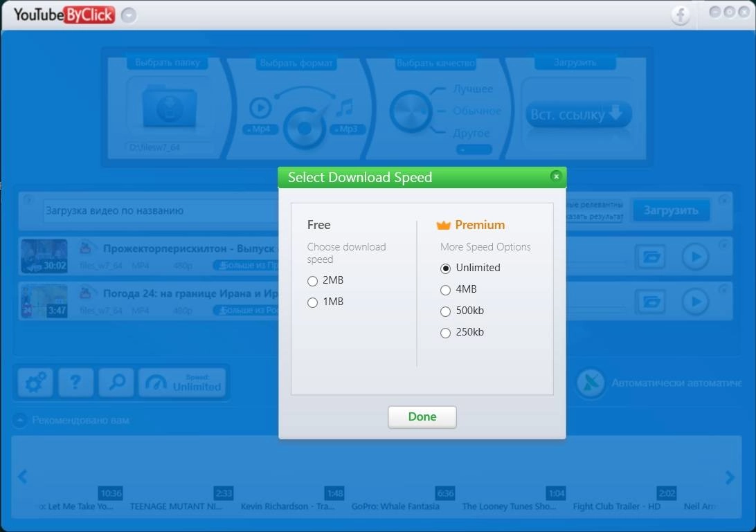
Task: Choose the Лучшее quality option
Action: (473, 89)
